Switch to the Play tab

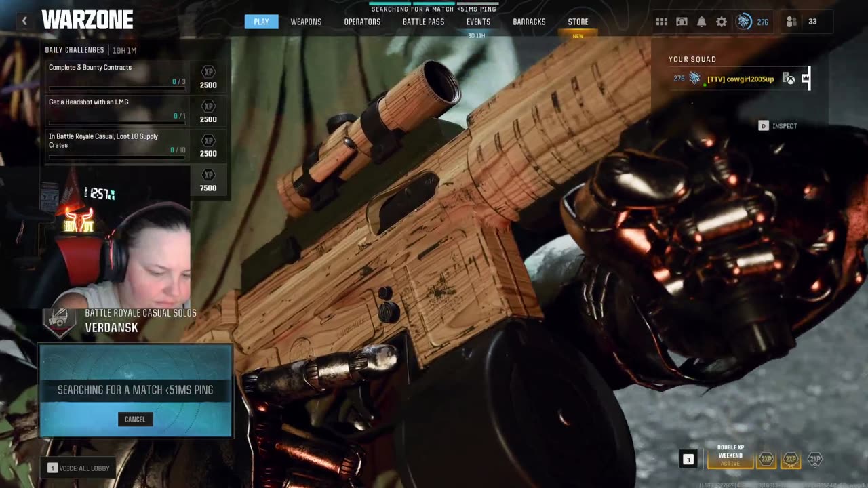click(x=261, y=22)
